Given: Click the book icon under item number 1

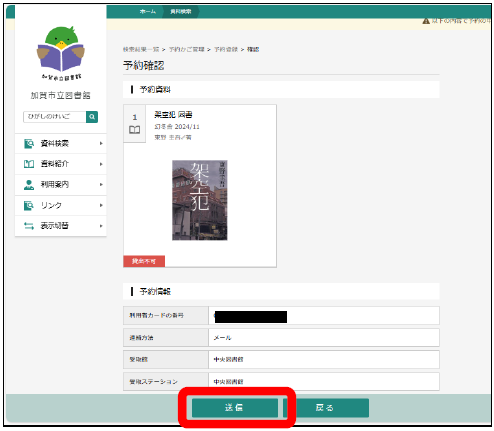Looking at the screenshot, I should pyautogui.click(x=135, y=130).
